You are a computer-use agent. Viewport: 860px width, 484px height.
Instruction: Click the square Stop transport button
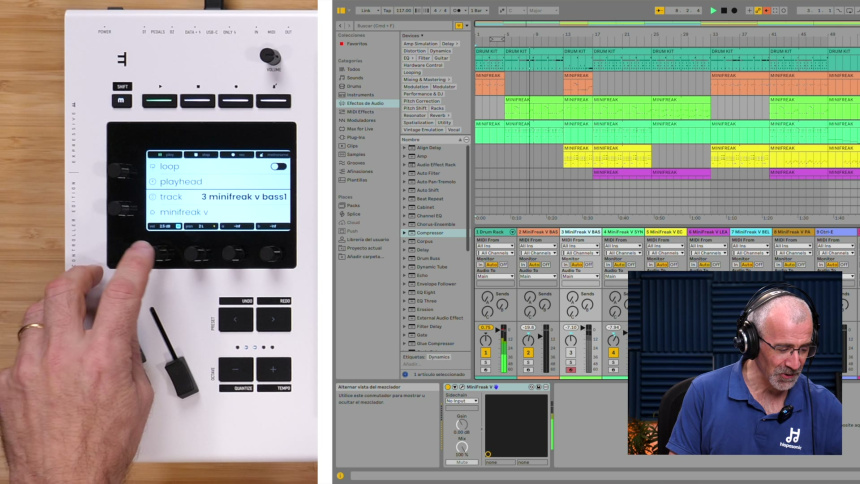(724, 10)
